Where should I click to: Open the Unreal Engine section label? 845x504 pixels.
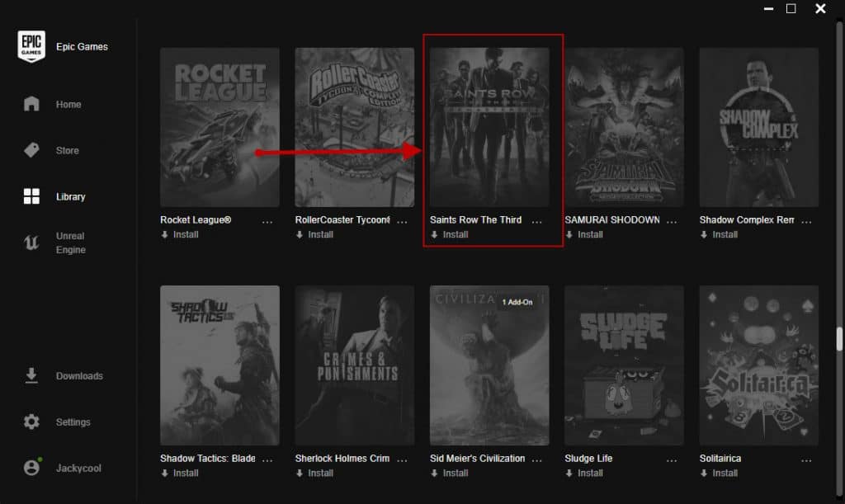pos(71,243)
